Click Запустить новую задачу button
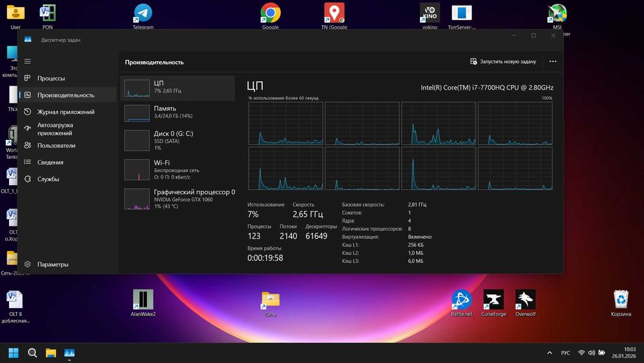Image resolution: width=644 pixels, height=363 pixels. pyautogui.click(x=503, y=61)
